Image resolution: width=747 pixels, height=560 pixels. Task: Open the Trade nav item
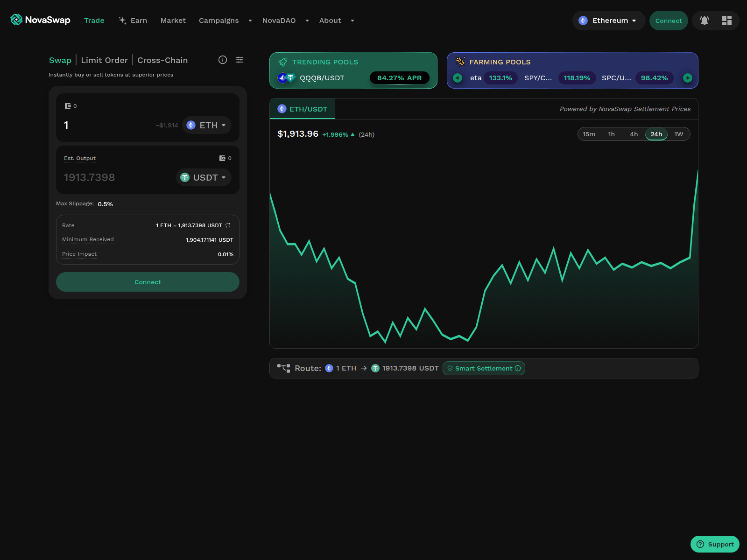(94, 21)
